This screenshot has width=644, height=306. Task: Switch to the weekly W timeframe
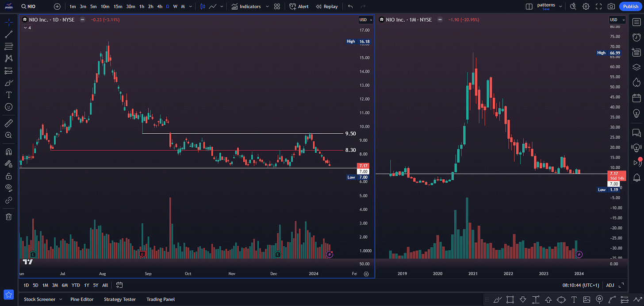pyautogui.click(x=175, y=6)
